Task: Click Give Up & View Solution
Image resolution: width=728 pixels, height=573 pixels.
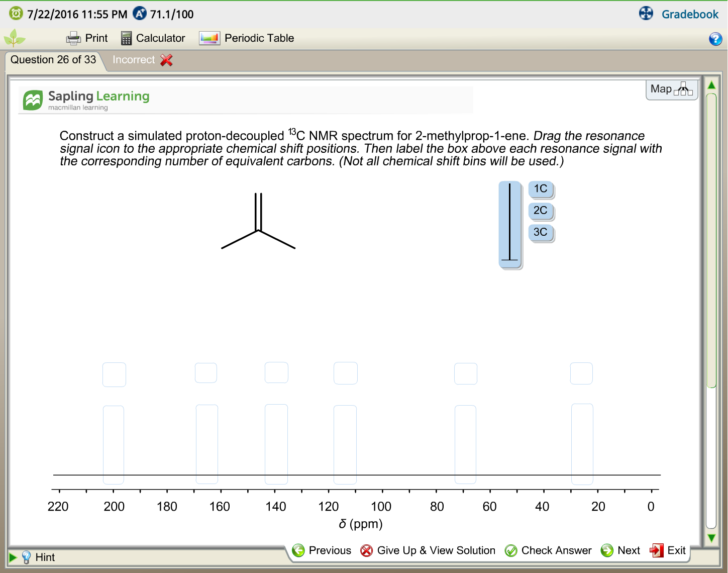Action: (428, 550)
